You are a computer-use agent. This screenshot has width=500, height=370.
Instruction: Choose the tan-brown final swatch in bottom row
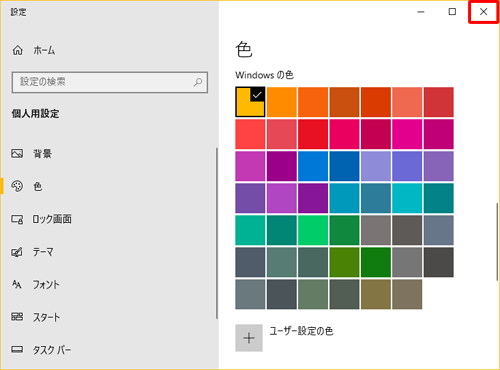coord(407,294)
